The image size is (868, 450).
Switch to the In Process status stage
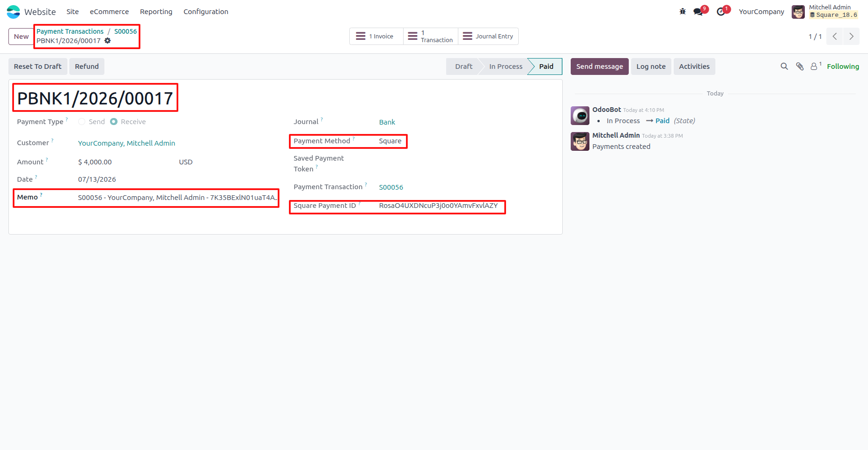point(506,66)
